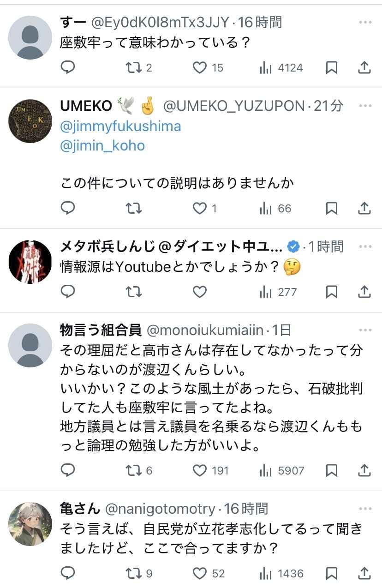Reply to メタボ兵しんじ's Youtube tweet
382x588 pixels.
pos(68,292)
